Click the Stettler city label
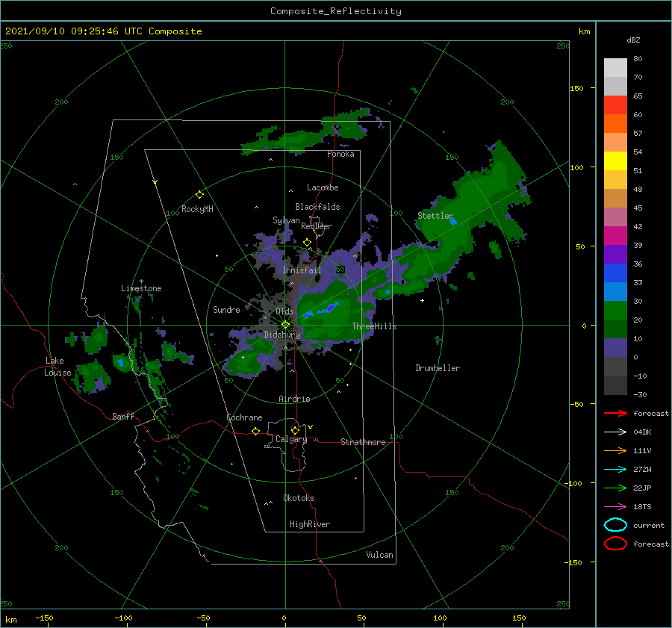Viewport: 672px width, 628px height. pyautogui.click(x=435, y=216)
